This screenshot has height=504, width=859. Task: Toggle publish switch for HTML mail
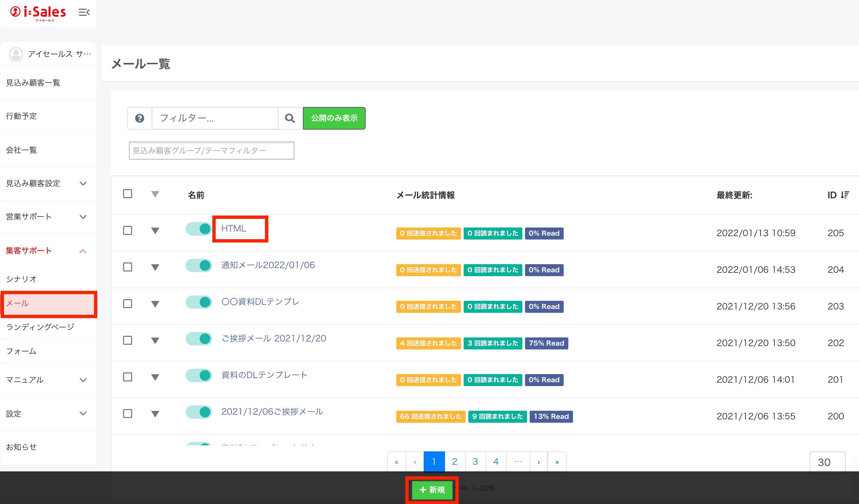(199, 229)
